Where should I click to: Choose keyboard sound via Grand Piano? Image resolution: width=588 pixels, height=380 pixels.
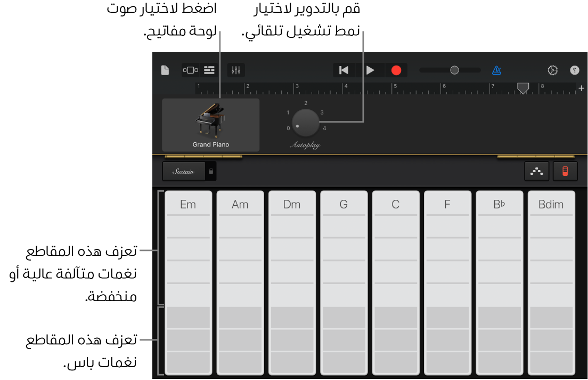pyautogui.click(x=211, y=125)
